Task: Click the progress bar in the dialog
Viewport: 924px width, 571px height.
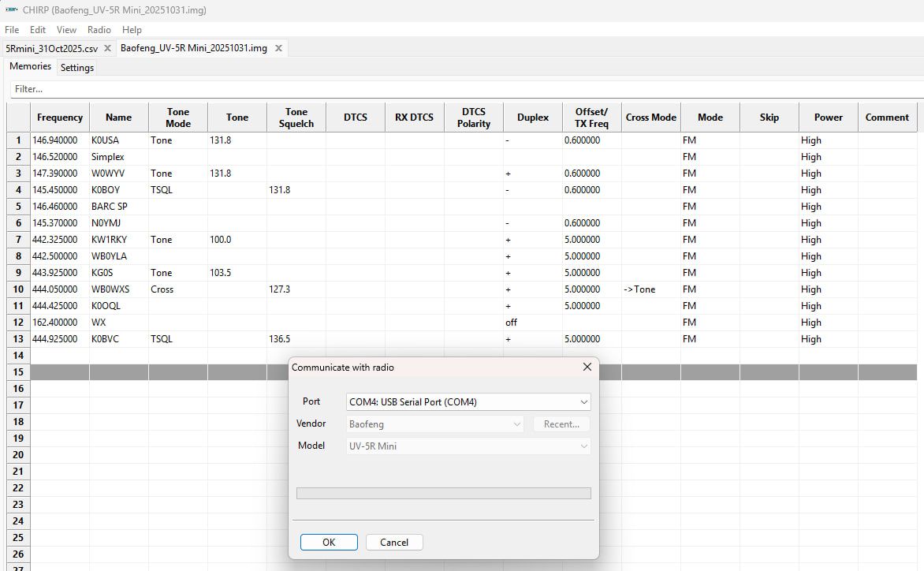Action: (443, 494)
